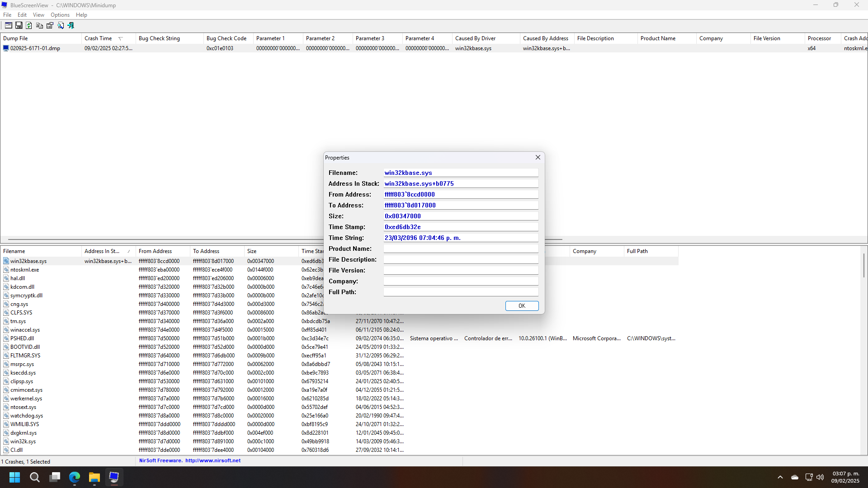Click OK in the Properties dialog
Image resolution: width=868 pixels, height=488 pixels.
tap(522, 306)
